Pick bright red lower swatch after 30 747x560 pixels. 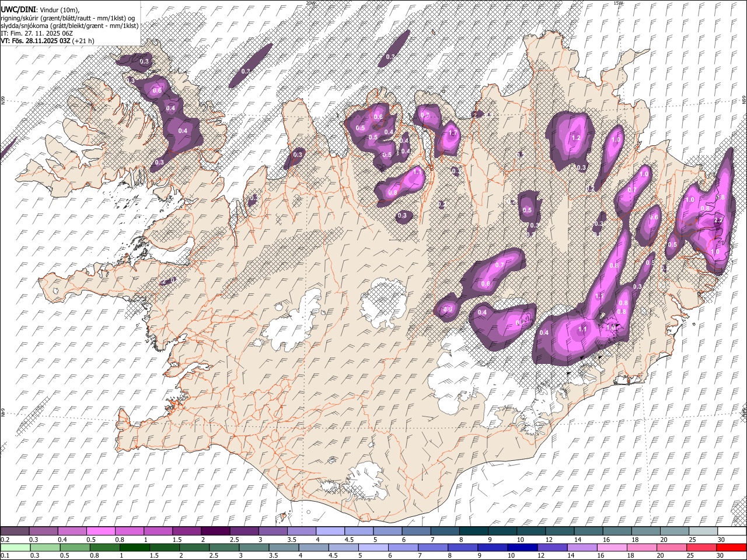click(731, 548)
